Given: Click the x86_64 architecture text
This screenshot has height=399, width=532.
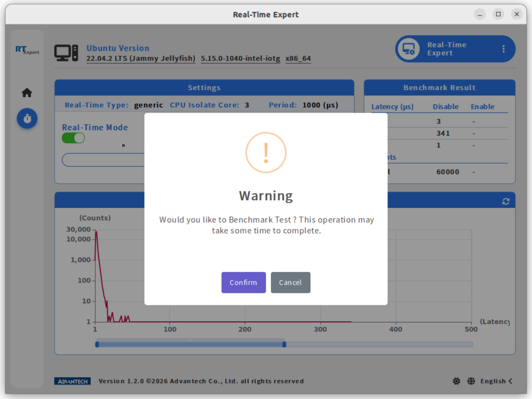Looking at the screenshot, I should pyautogui.click(x=298, y=58).
